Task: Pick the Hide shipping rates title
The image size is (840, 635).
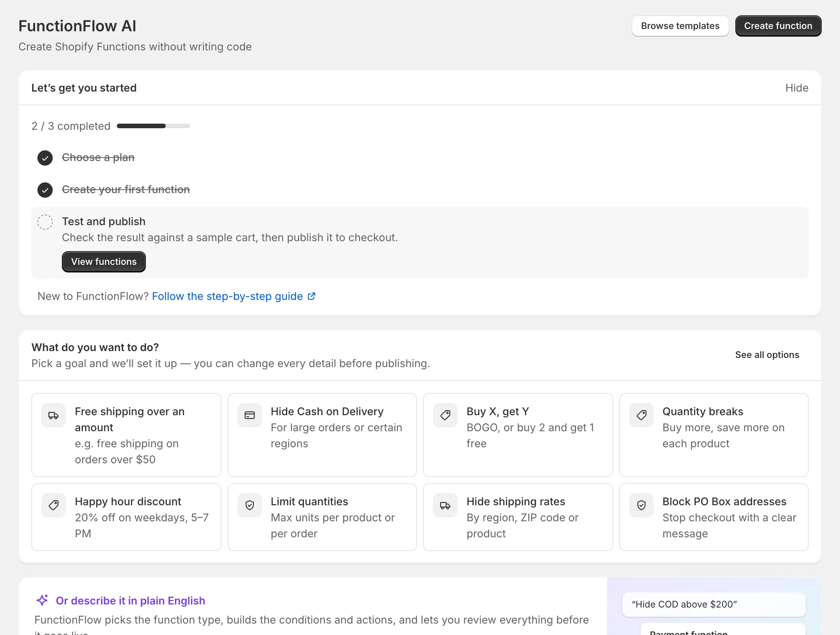Action: (x=516, y=501)
